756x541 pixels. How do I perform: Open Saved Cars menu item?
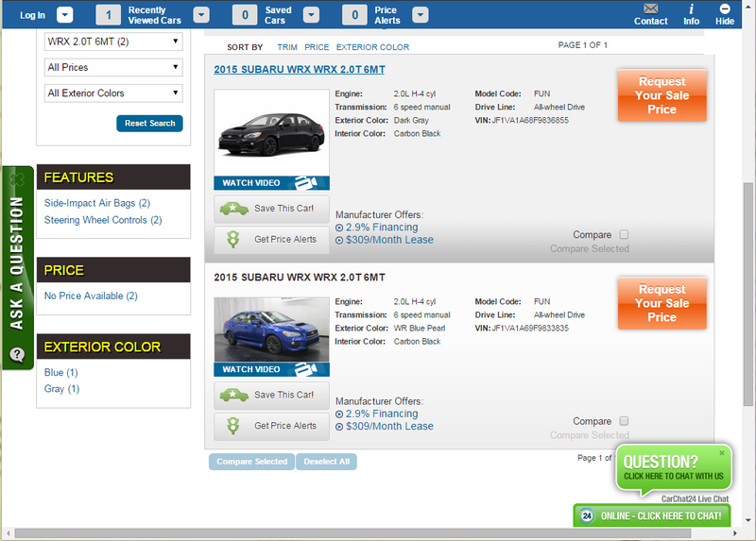(278, 15)
